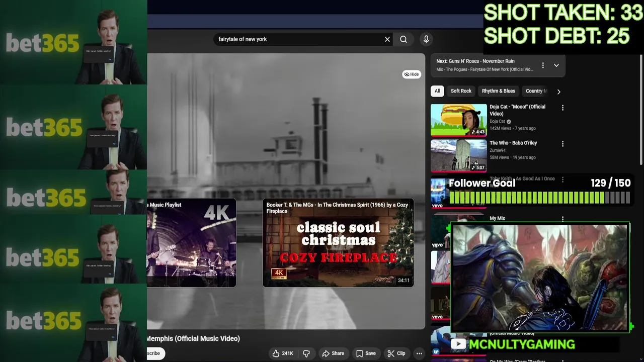644x362 pixels.
Task: Select the Soft Rock filter chip
Action: tap(461, 91)
